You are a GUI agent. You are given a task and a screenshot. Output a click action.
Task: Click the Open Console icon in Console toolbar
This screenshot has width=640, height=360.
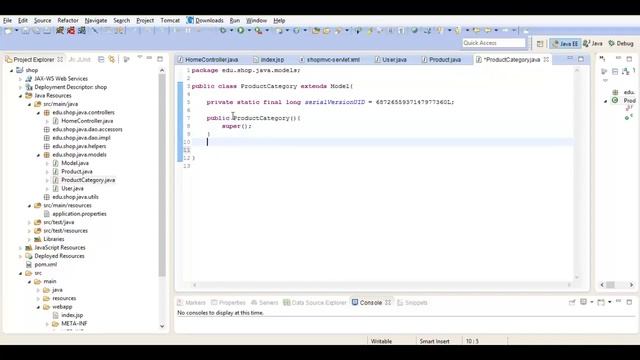pyautogui.click(x=601, y=302)
